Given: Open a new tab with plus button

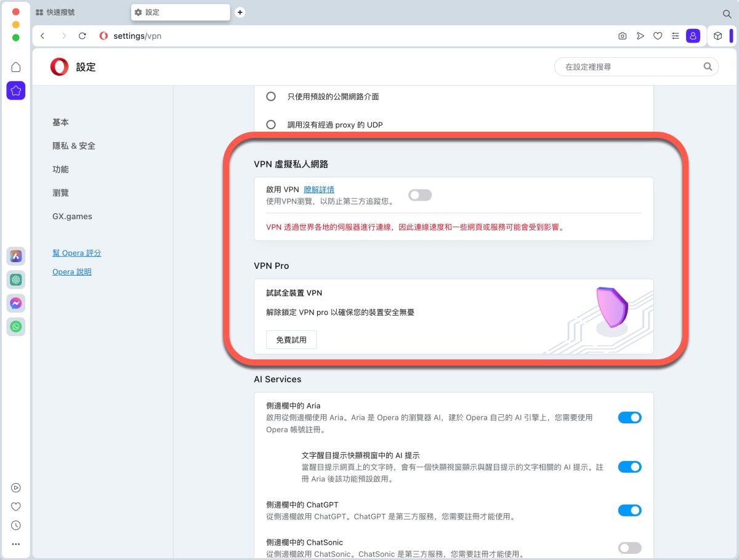Looking at the screenshot, I should [x=240, y=12].
